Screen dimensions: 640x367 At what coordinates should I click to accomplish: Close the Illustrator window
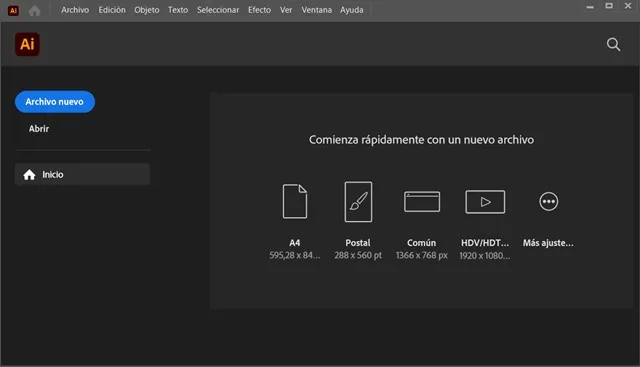click(628, 6)
